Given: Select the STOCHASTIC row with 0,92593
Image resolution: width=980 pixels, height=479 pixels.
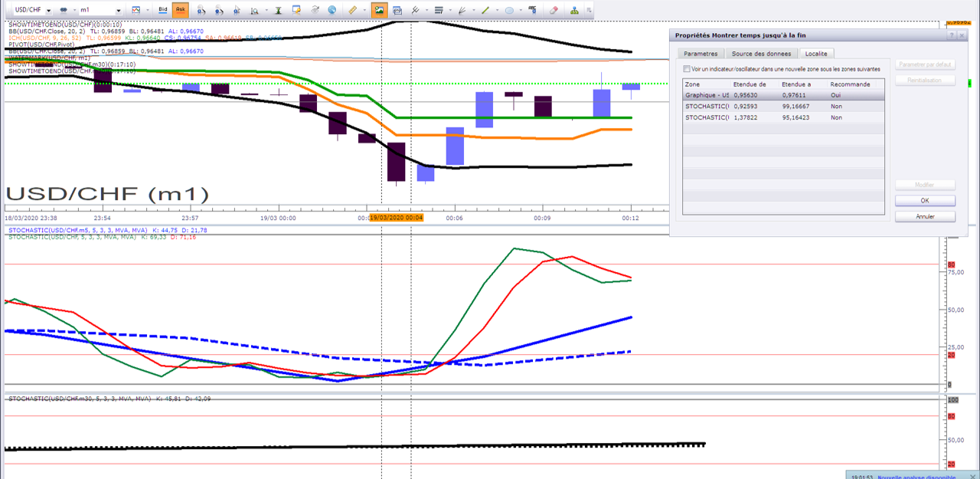Looking at the screenshot, I should [x=784, y=107].
